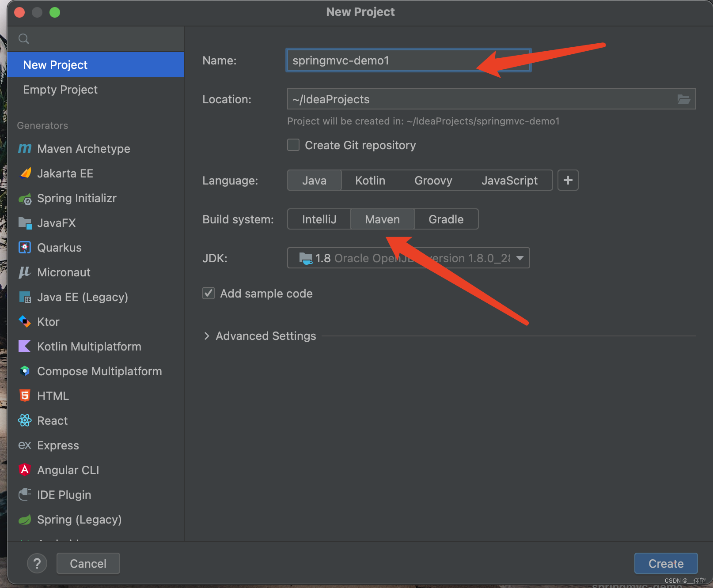Image resolution: width=713 pixels, height=588 pixels.
Task: Click the Spring Initializr leaf icon
Action: [x=25, y=199]
